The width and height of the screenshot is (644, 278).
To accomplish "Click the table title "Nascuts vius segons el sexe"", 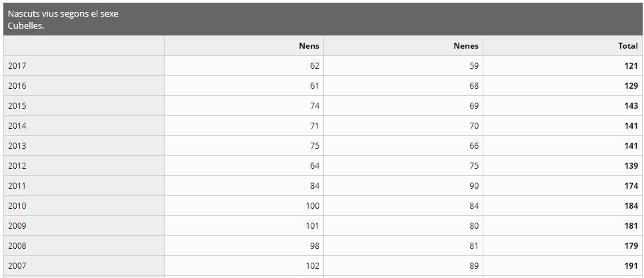I will [x=63, y=14].
